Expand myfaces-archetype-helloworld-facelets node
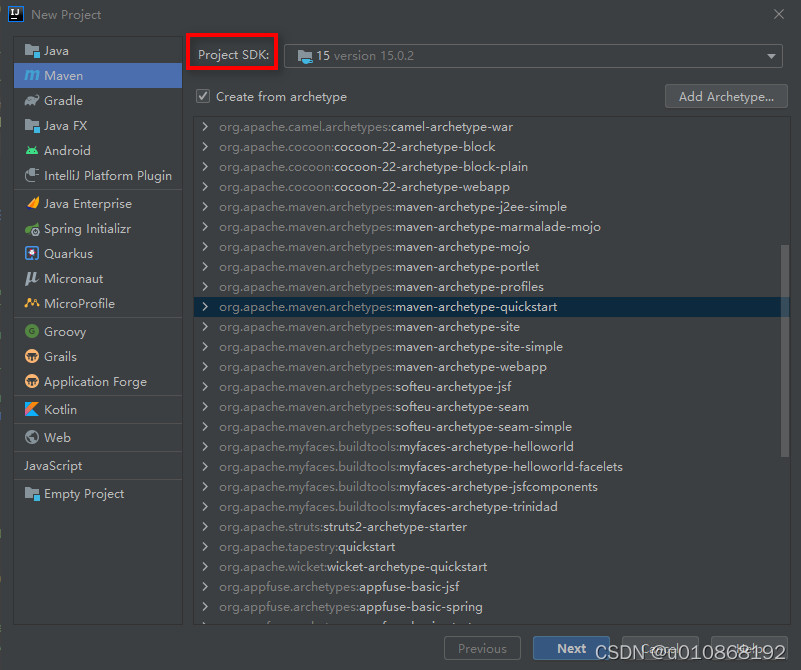 [x=205, y=466]
